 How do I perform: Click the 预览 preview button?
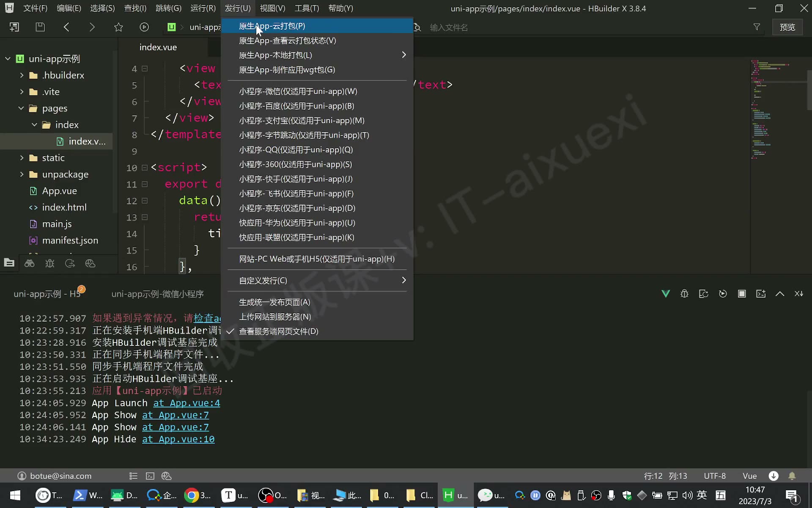coord(787,27)
